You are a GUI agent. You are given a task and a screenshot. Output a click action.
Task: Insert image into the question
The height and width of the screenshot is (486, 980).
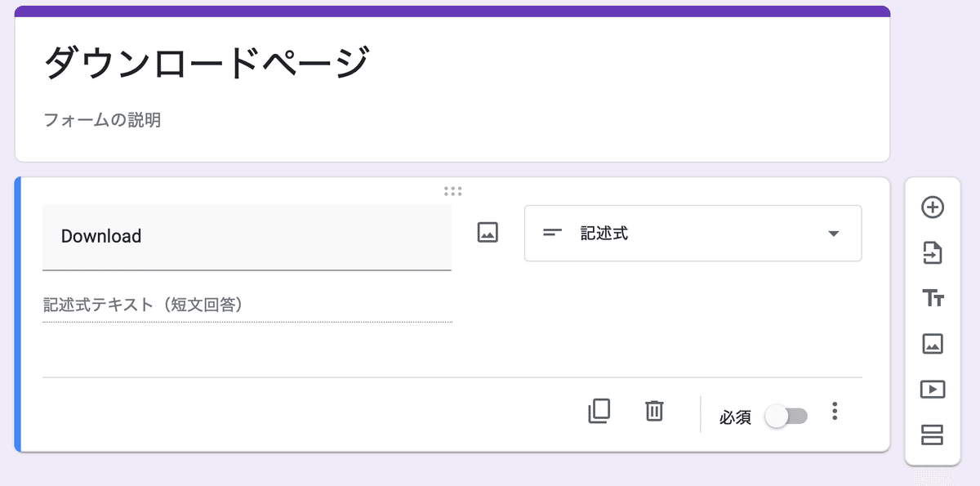coord(488,233)
